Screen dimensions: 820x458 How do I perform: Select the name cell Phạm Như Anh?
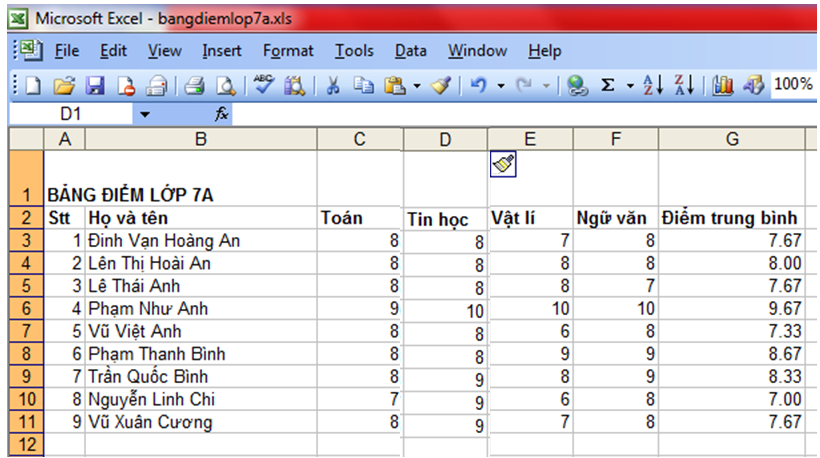[201, 308]
